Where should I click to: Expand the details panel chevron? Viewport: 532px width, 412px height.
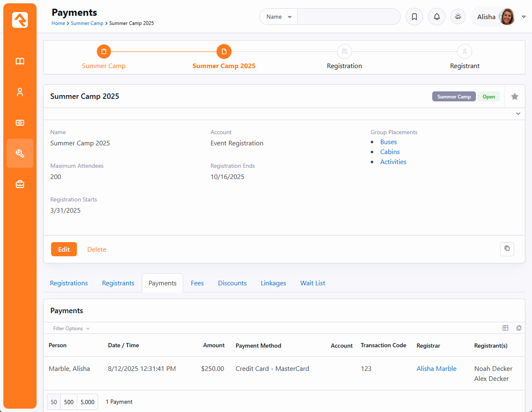[x=518, y=114]
